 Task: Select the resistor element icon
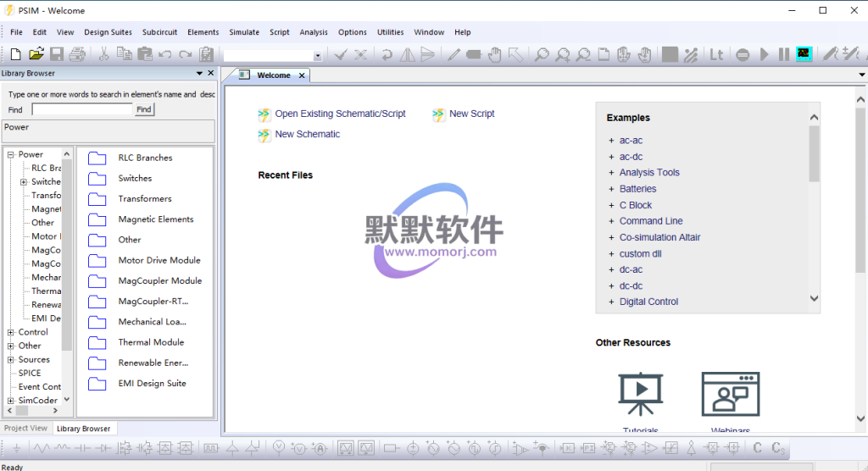(42, 448)
